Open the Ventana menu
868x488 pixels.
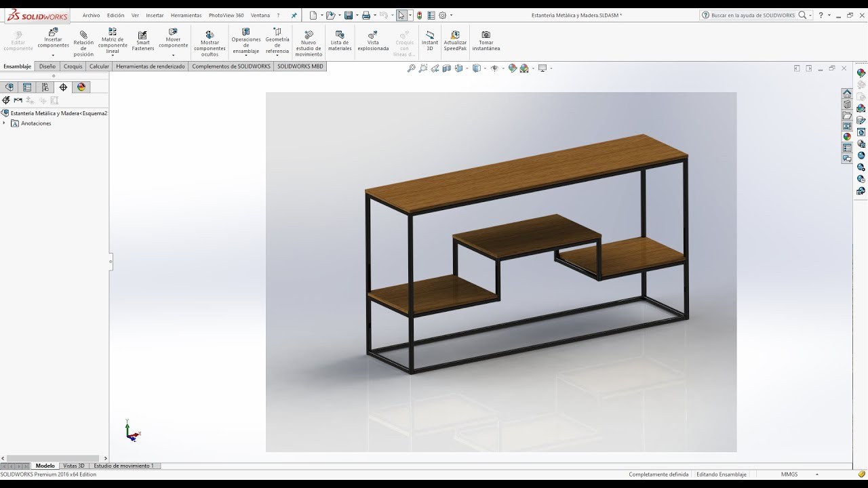(x=260, y=15)
